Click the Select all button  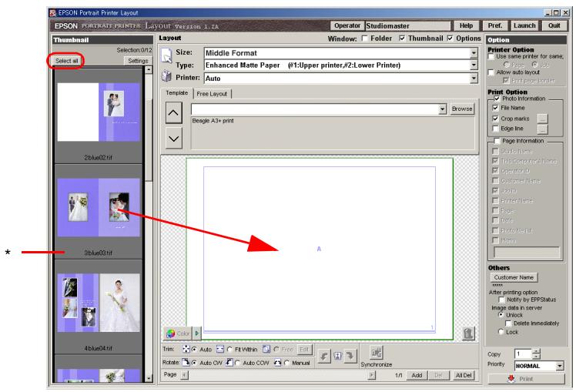point(66,61)
